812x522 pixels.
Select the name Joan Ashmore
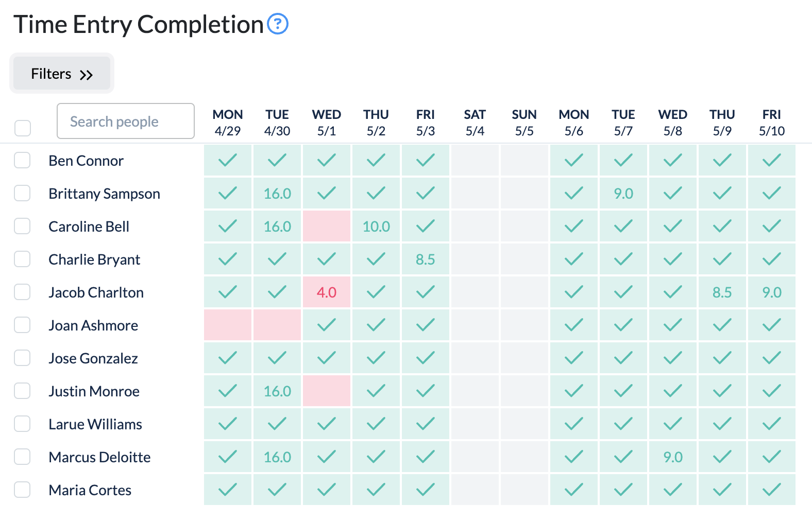(x=93, y=325)
